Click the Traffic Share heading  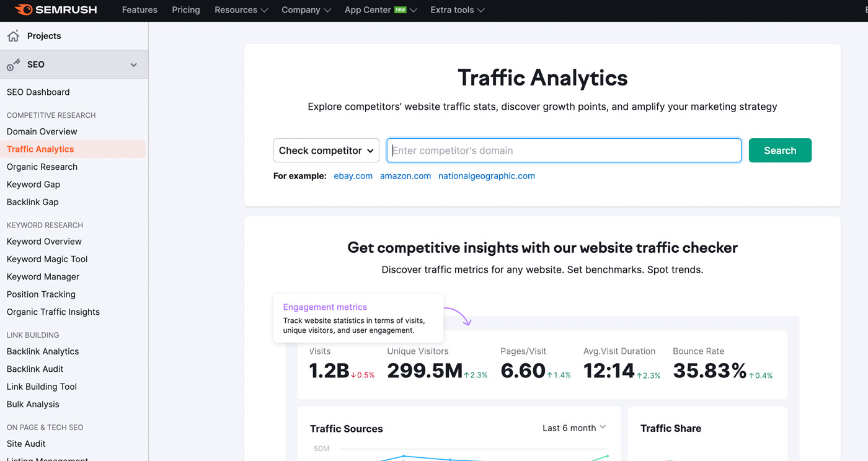pos(671,429)
